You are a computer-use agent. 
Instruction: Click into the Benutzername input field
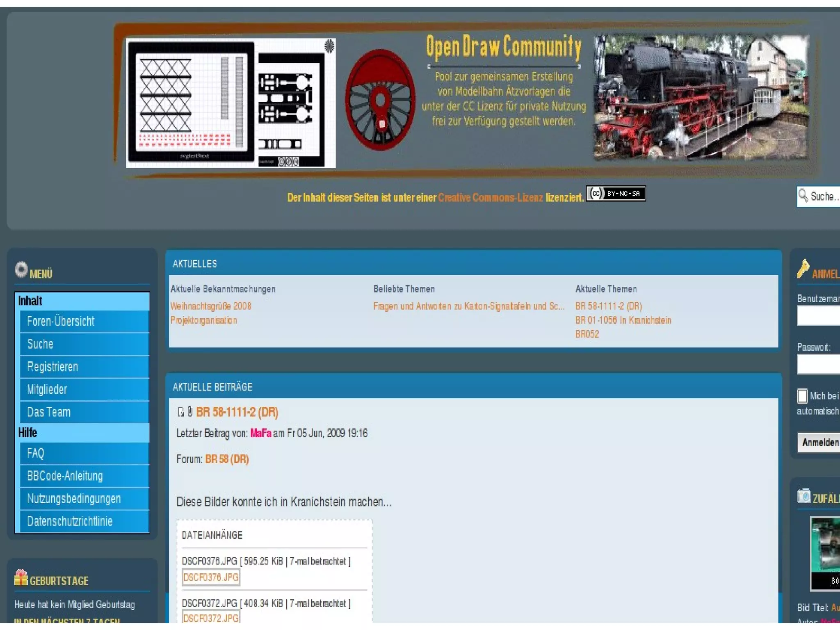[818, 316]
